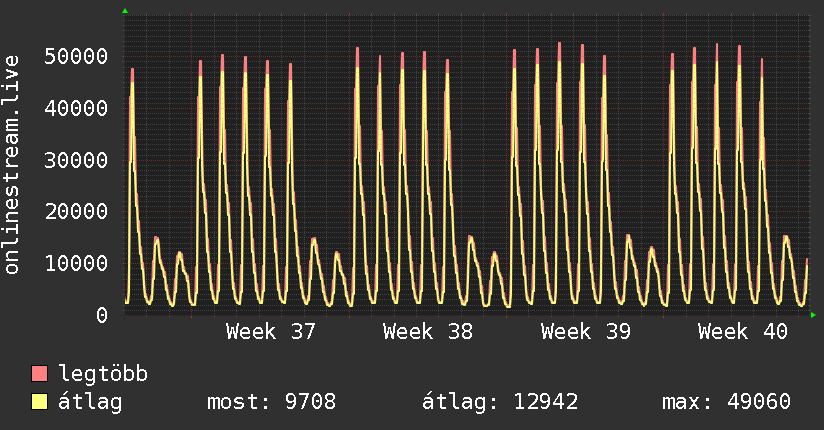The height and width of the screenshot is (430, 824).
Task: Click the 50000 y-axis tick label
Action: [x=76, y=56]
